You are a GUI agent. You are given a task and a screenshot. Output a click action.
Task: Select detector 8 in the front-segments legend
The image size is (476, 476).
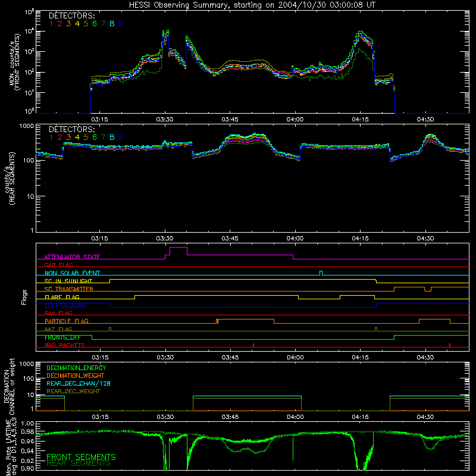(112, 24)
